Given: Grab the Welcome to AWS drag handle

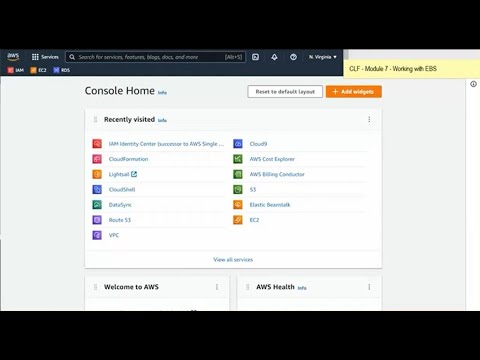Looking at the screenshot, I should tap(95, 287).
